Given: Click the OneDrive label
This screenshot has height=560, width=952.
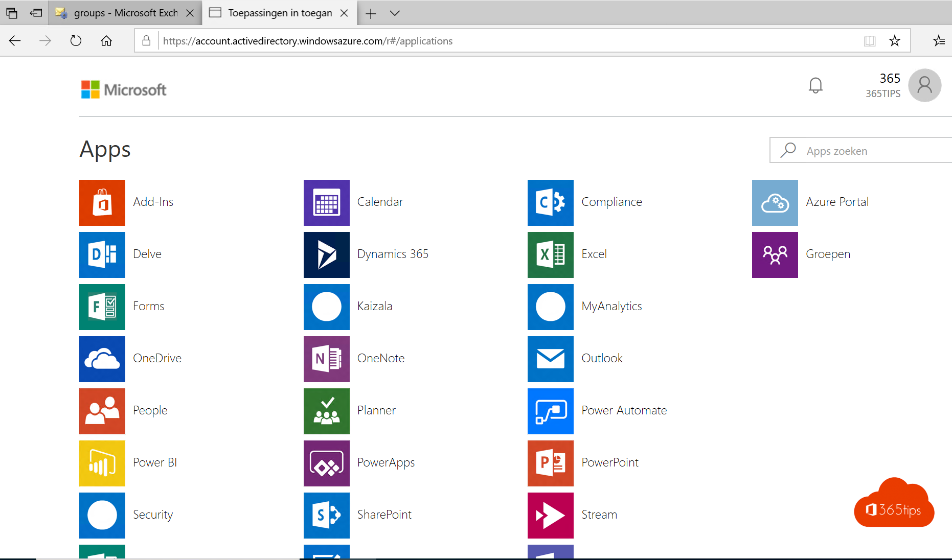Looking at the screenshot, I should [x=157, y=358].
